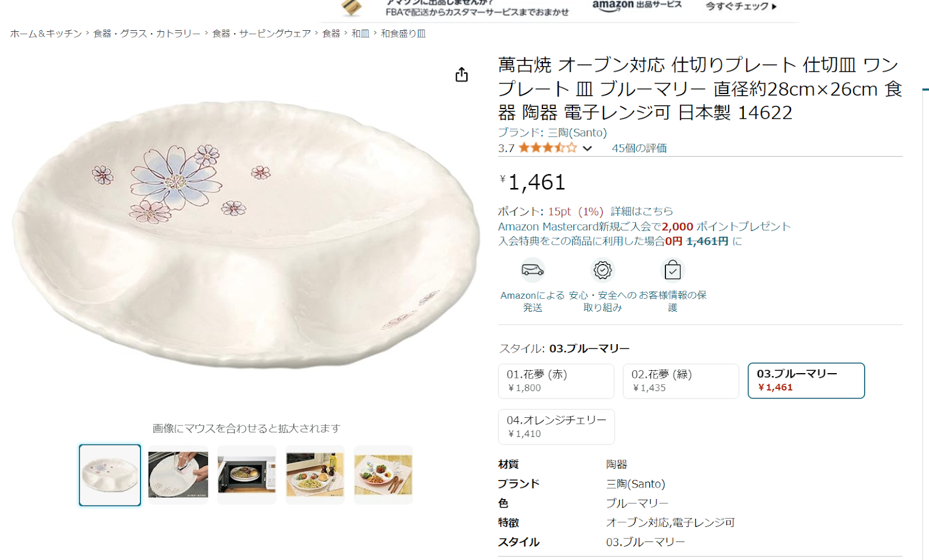Screen dimensions: 929x560
Task: Click the share icon above the product image
Action: tap(462, 74)
